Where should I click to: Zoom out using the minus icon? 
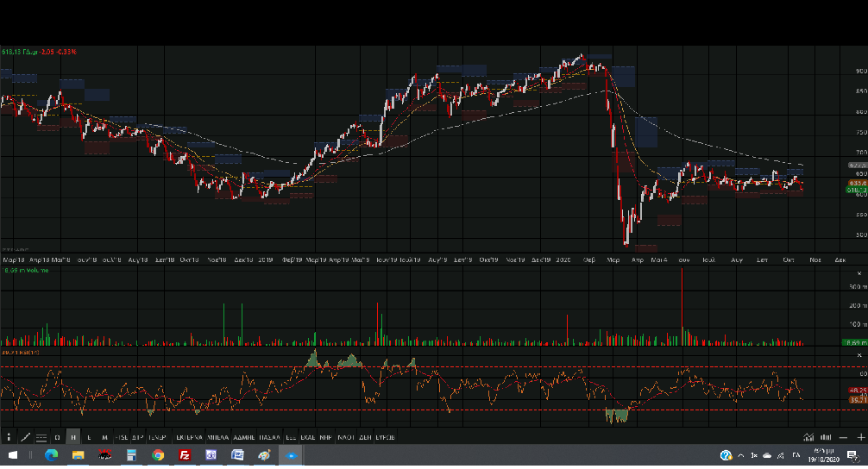tap(845, 437)
